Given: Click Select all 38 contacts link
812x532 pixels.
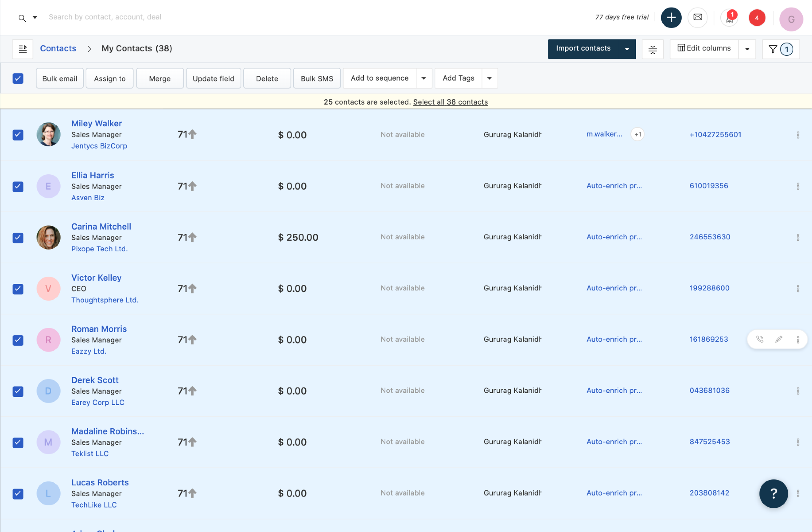Looking at the screenshot, I should point(450,102).
